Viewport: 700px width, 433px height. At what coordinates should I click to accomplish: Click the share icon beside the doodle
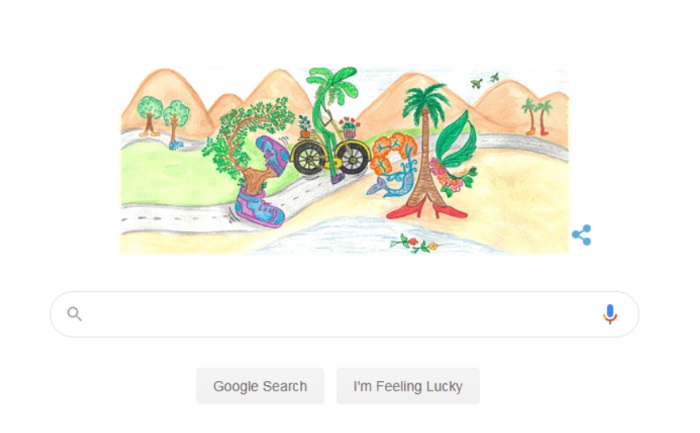pos(582,235)
